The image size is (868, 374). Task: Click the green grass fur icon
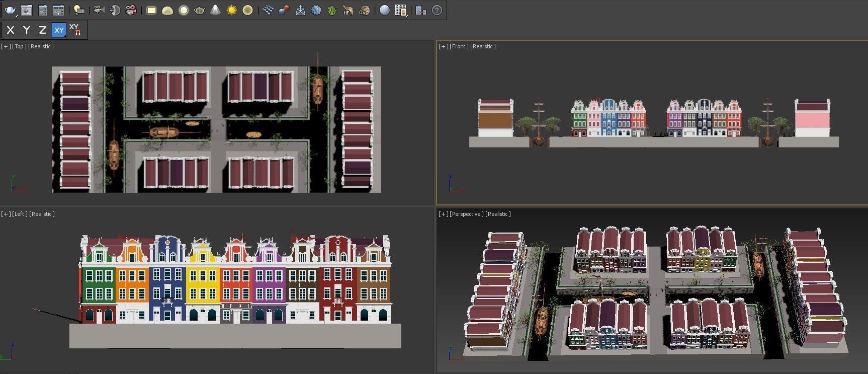[x=332, y=10]
